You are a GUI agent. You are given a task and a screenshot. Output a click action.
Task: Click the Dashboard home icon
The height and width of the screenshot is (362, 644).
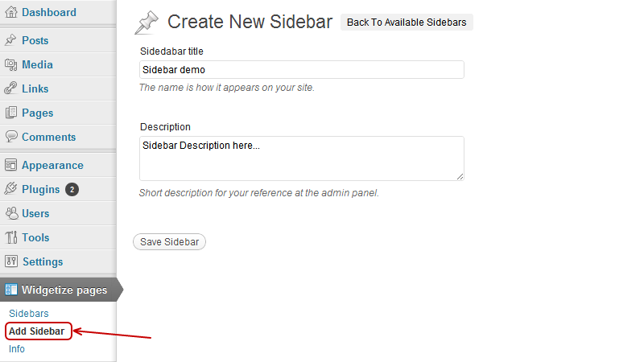pyautogui.click(x=11, y=12)
